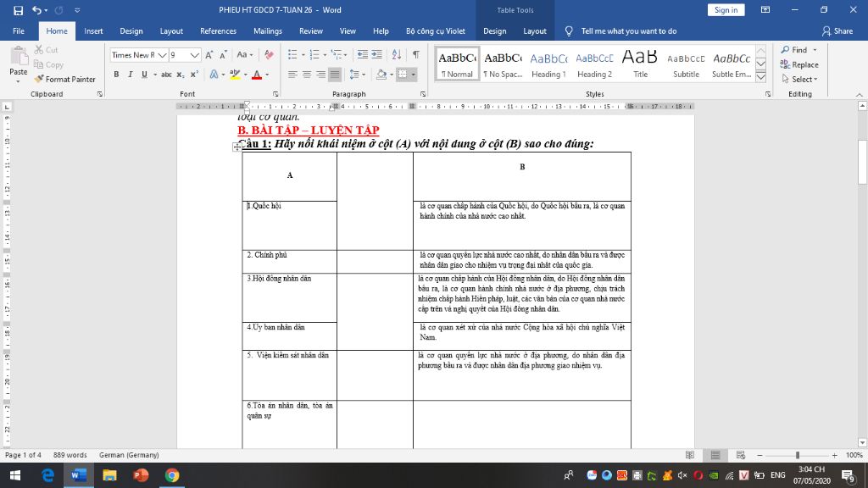Open the font size dropdown
The width and height of the screenshot is (868, 488).
(x=195, y=55)
